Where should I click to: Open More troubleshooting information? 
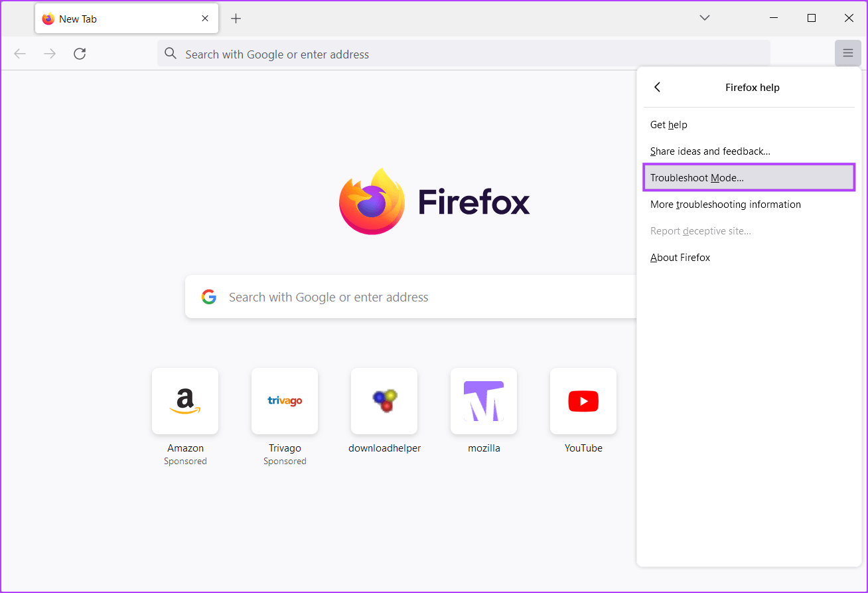[749, 205]
